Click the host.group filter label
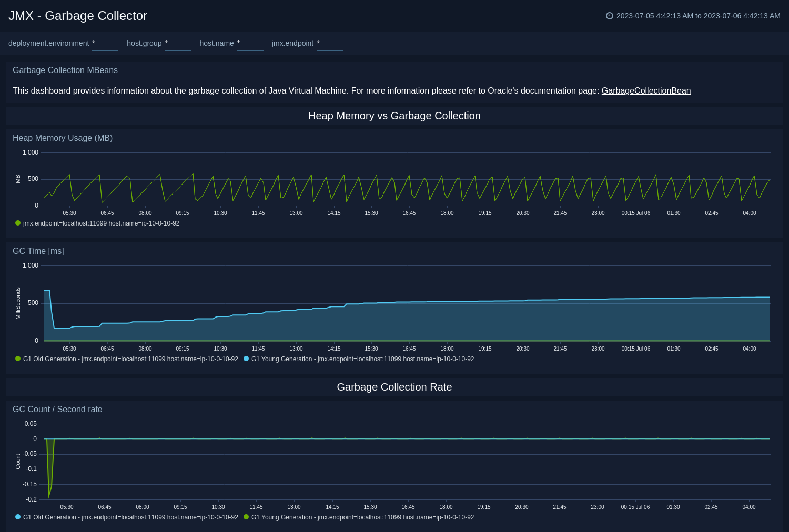Viewport: 789px width, 532px height. pos(144,44)
